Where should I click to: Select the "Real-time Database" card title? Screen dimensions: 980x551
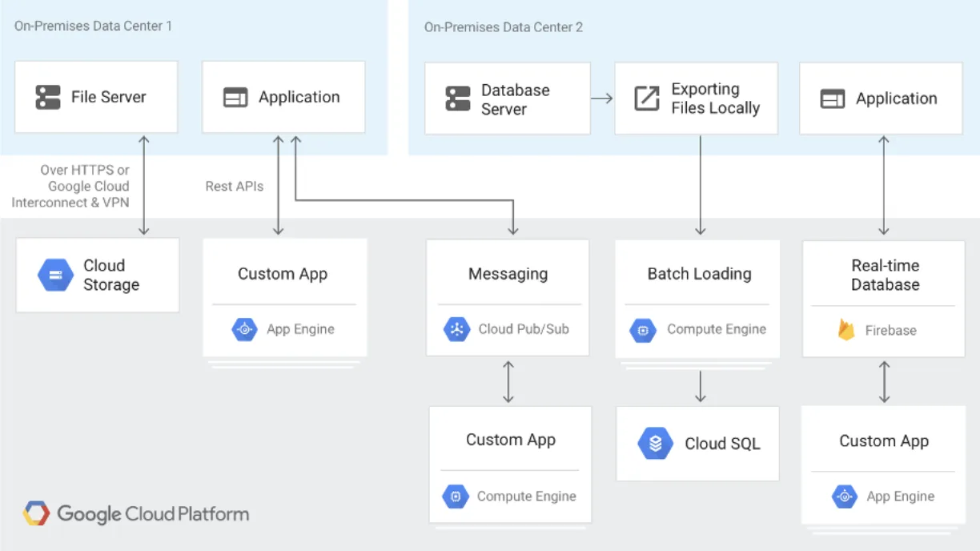click(886, 275)
